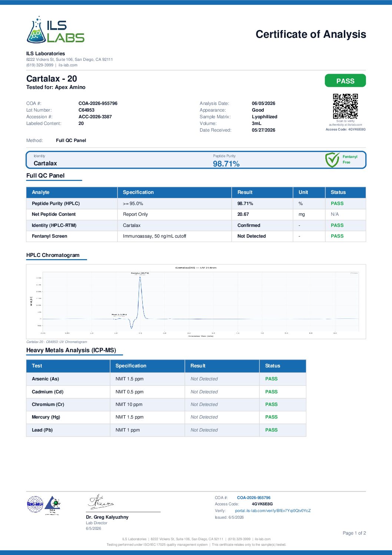
Task: Click the "Page 1 of 2" indicator
Action: pos(354,533)
